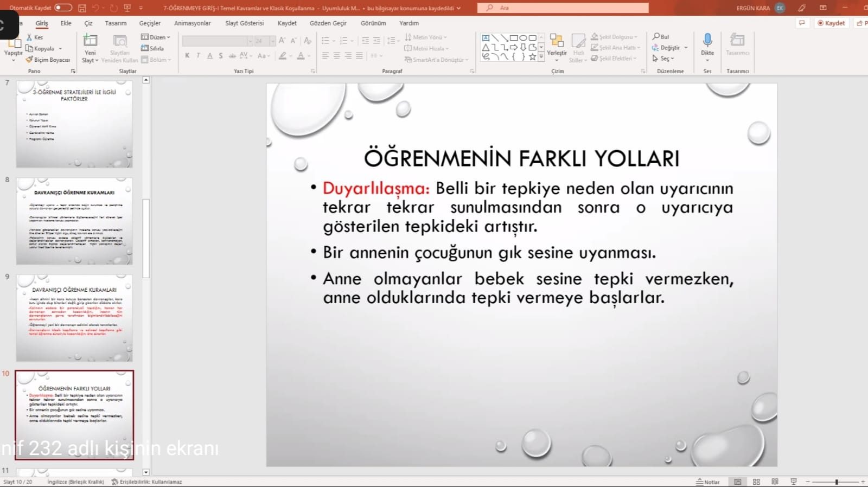This screenshot has width=868, height=487.
Task: Open the Animasyonlar tab
Action: (x=192, y=23)
